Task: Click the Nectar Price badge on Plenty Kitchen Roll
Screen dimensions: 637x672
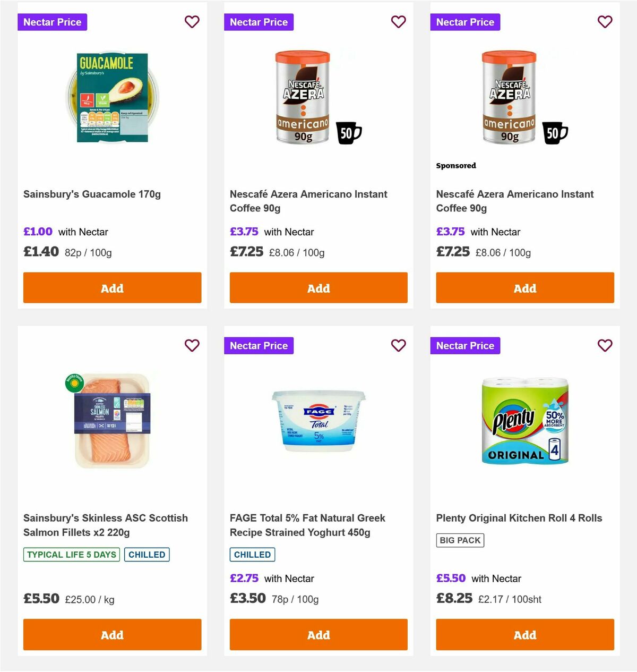Action: (x=465, y=345)
